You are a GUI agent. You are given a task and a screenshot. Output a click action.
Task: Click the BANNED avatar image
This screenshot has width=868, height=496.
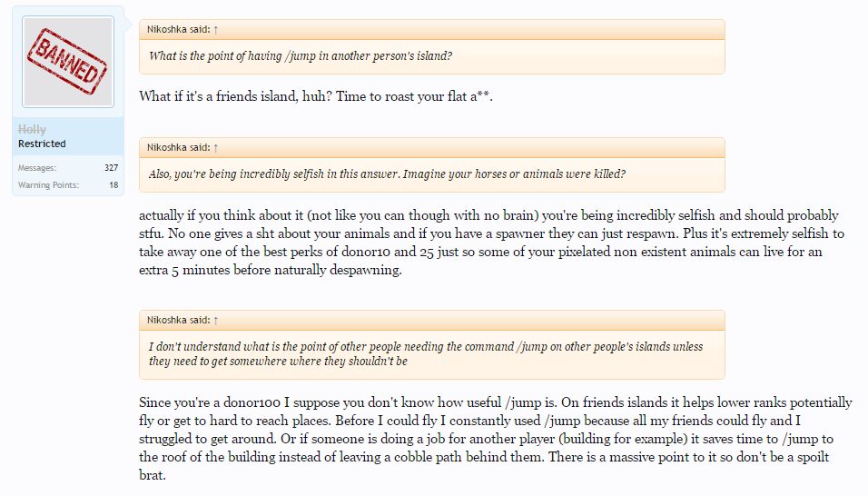(68, 62)
